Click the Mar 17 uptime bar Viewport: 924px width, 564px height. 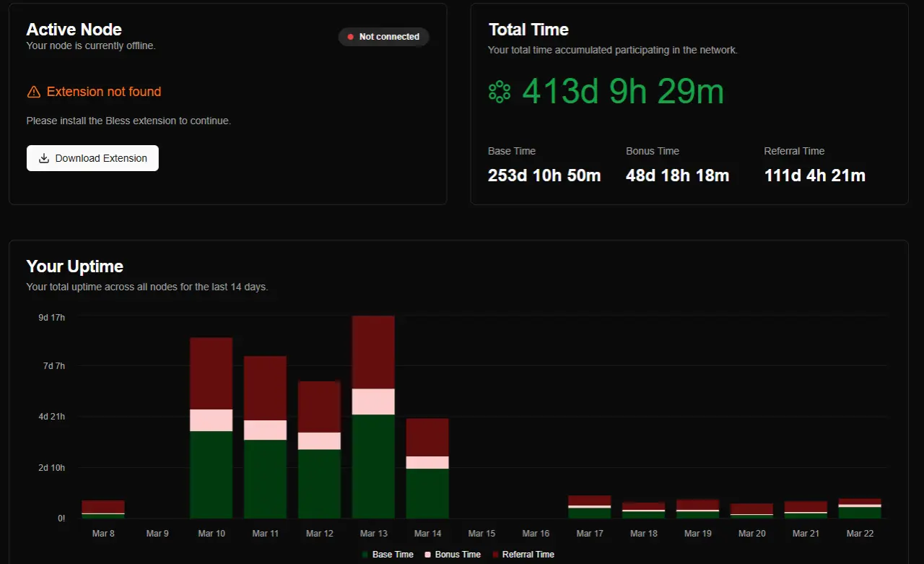click(x=590, y=507)
